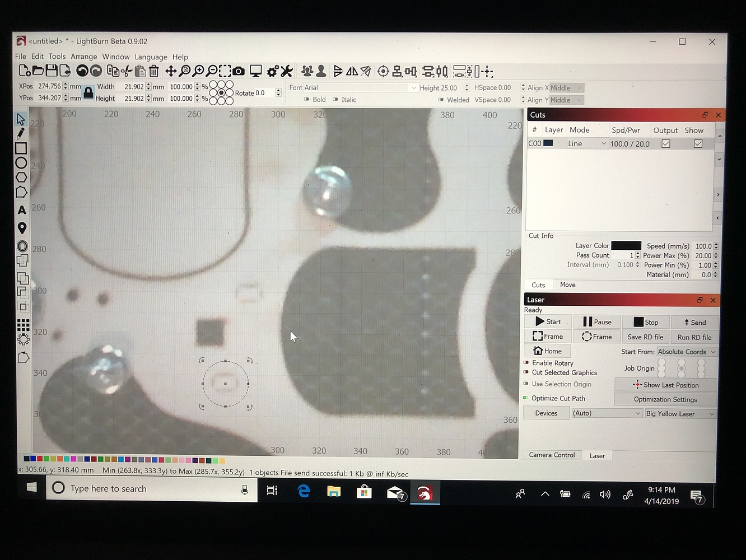Open the Mode dropdown set to Line
Image resolution: width=746 pixels, height=560 pixels.
tap(586, 143)
